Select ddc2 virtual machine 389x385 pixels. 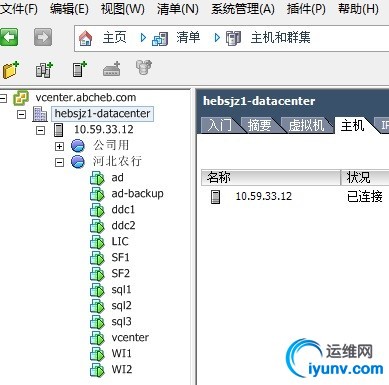(123, 226)
